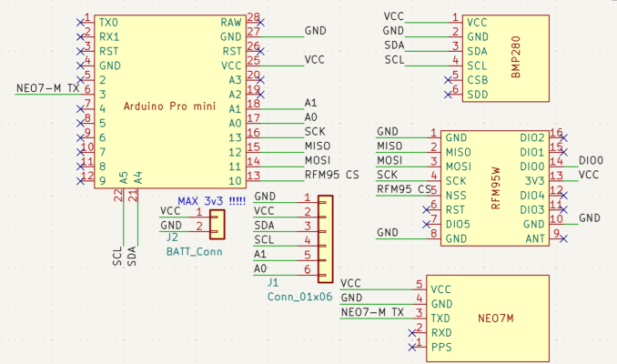
Task: Pick the BATT_Conn value text
Action: pos(195,252)
